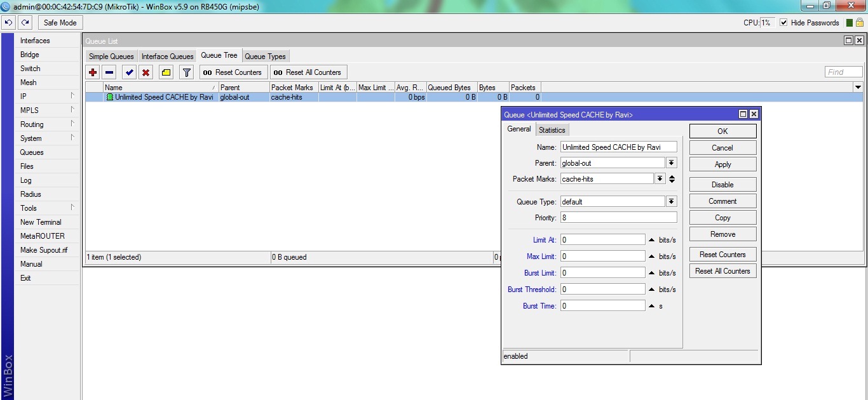The image size is (868, 400).
Task: Expand the Burst Time field arrow
Action: [x=651, y=306]
